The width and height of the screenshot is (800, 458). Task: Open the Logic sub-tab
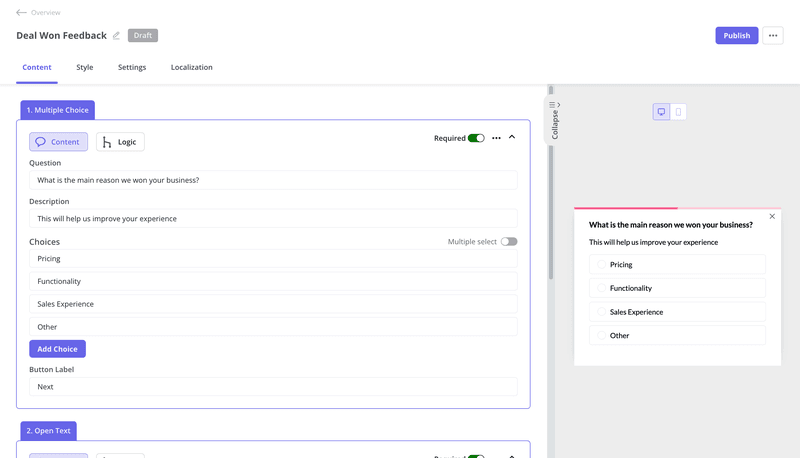tap(120, 142)
